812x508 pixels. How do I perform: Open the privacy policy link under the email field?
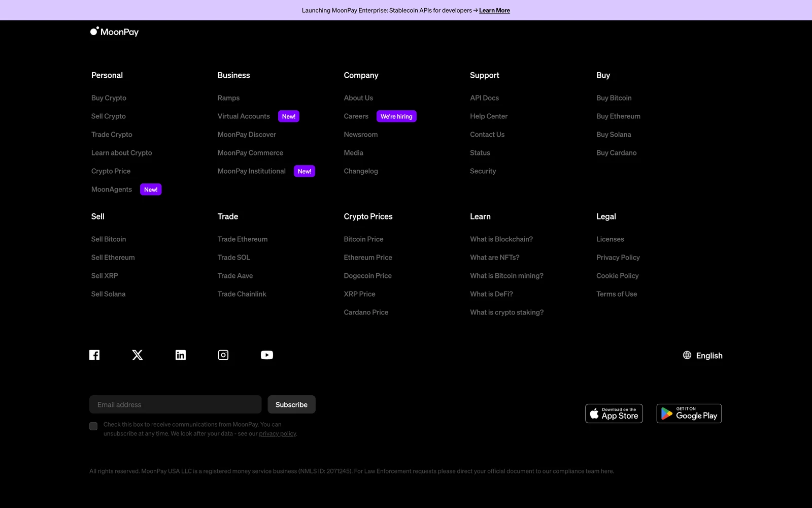point(277,434)
